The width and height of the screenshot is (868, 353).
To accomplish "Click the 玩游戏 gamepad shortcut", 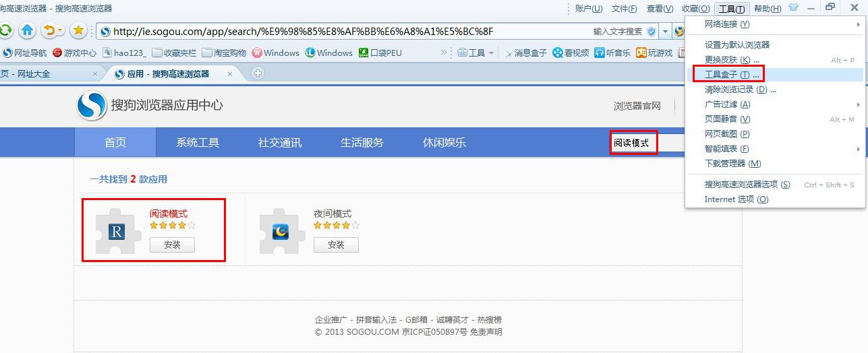I will (x=641, y=53).
